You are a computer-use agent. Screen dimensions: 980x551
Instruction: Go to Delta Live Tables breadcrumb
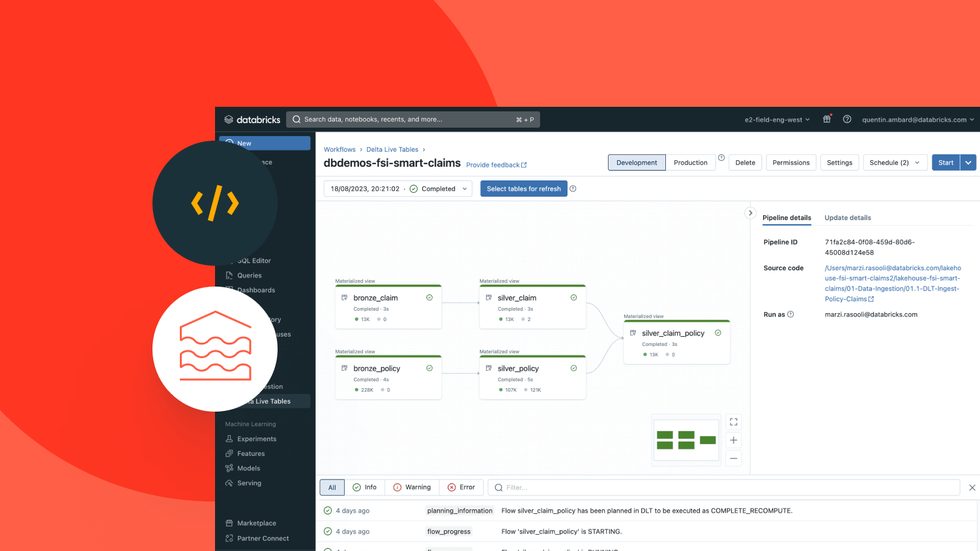(392, 150)
